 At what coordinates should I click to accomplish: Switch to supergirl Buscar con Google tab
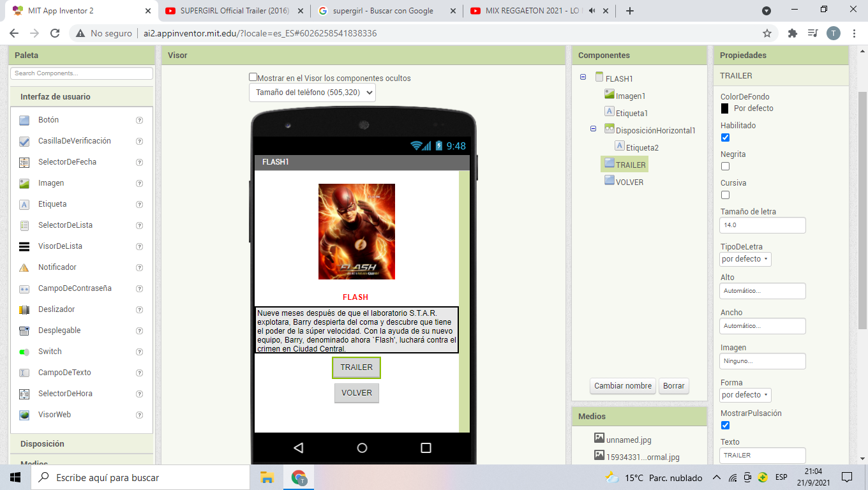[x=386, y=11]
